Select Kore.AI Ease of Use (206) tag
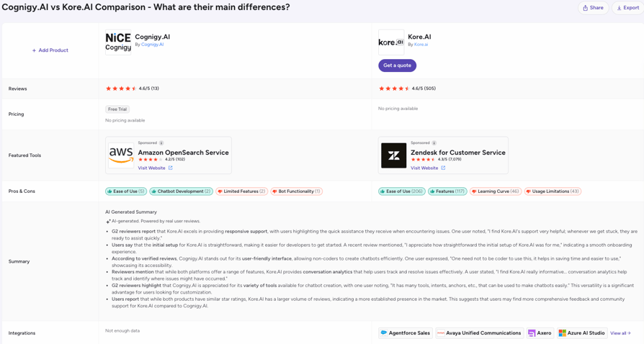 pyautogui.click(x=402, y=191)
